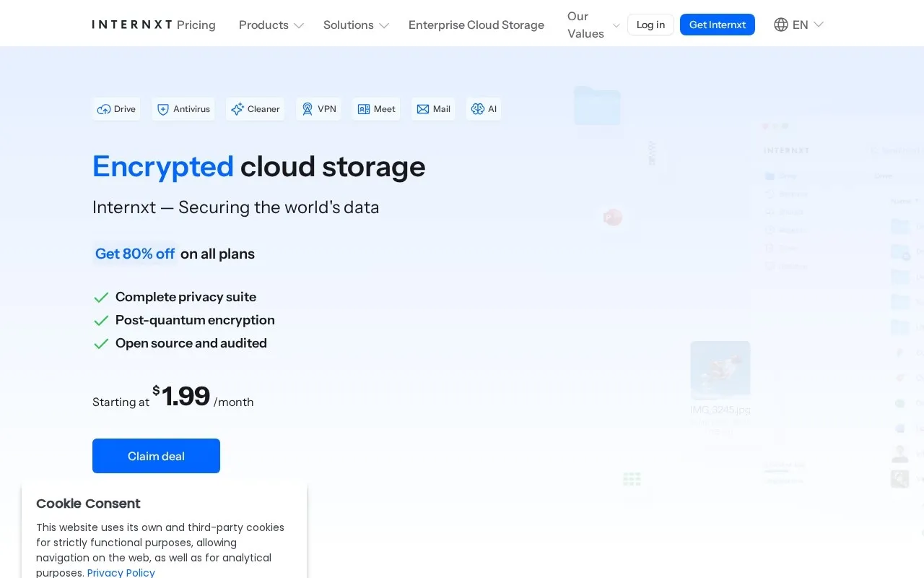Click the Log in button

click(650, 25)
